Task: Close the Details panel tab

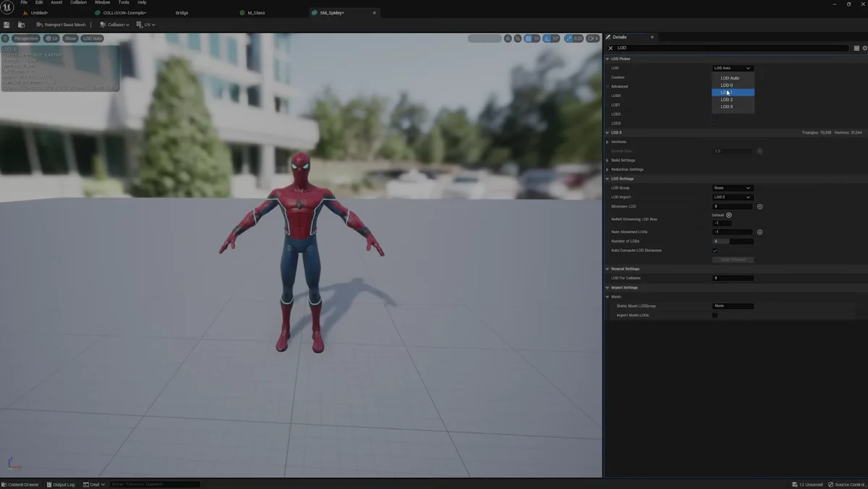Action: [x=652, y=37]
